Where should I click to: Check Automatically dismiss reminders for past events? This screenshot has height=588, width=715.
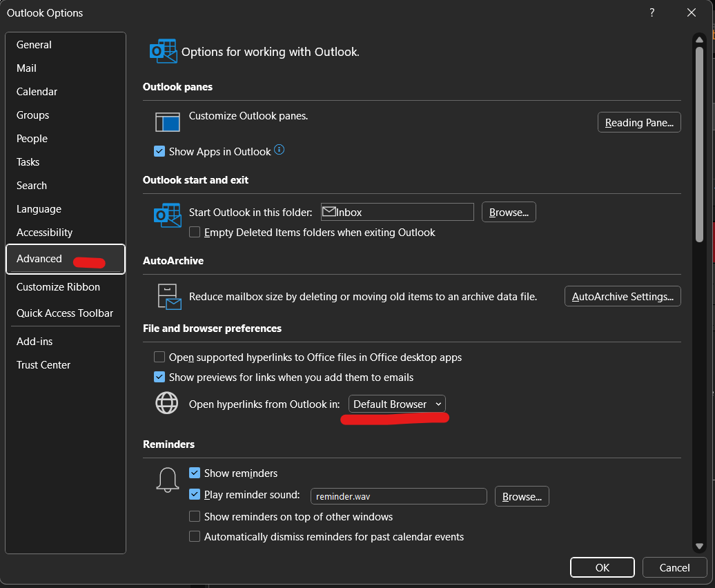(x=195, y=536)
